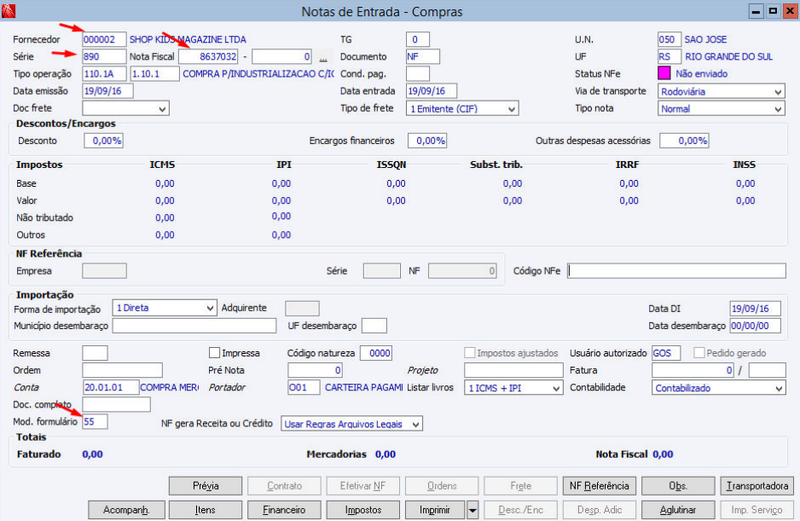This screenshot has height=521, width=800.
Task: Open the Tipo nota dropdown
Action: (721, 108)
